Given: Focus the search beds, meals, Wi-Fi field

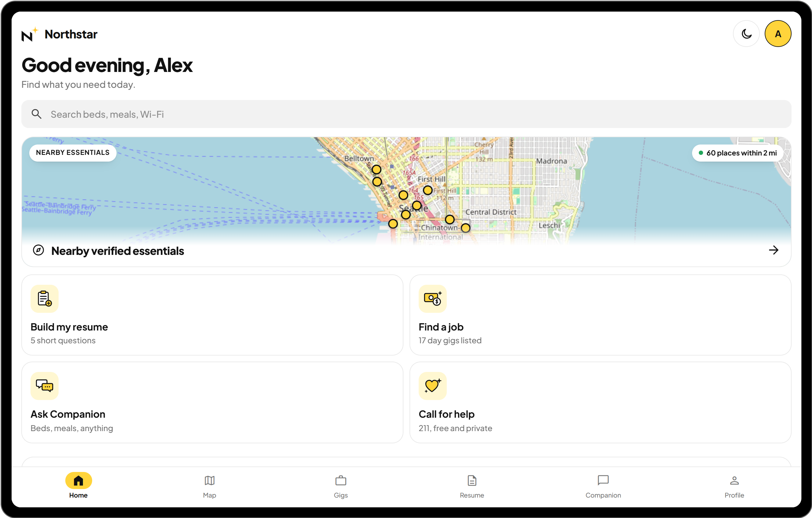Looking at the screenshot, I should [x=406, y=114].
